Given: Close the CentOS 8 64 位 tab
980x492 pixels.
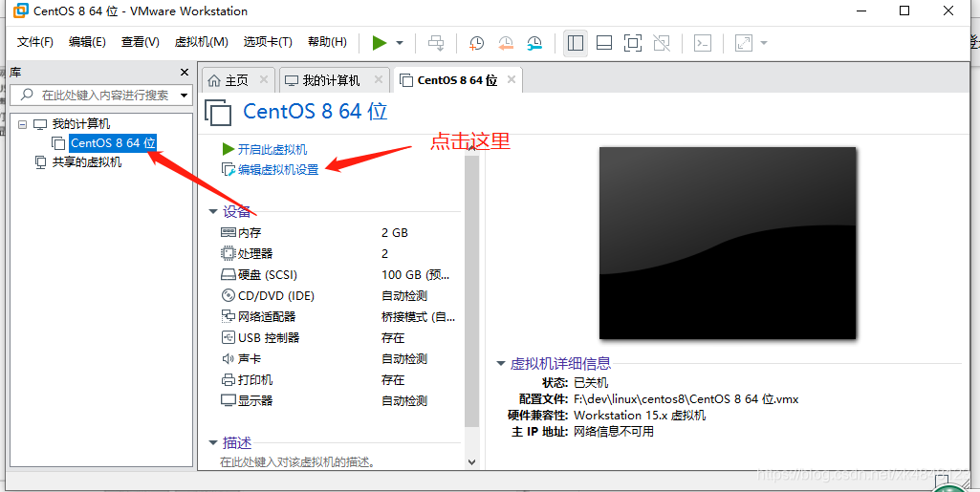Looking at the screenshot, I should [512, 79].
